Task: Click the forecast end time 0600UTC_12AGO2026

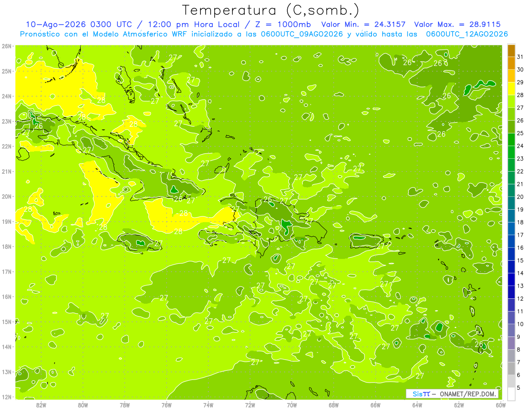Action: click(x=467, y=34)
